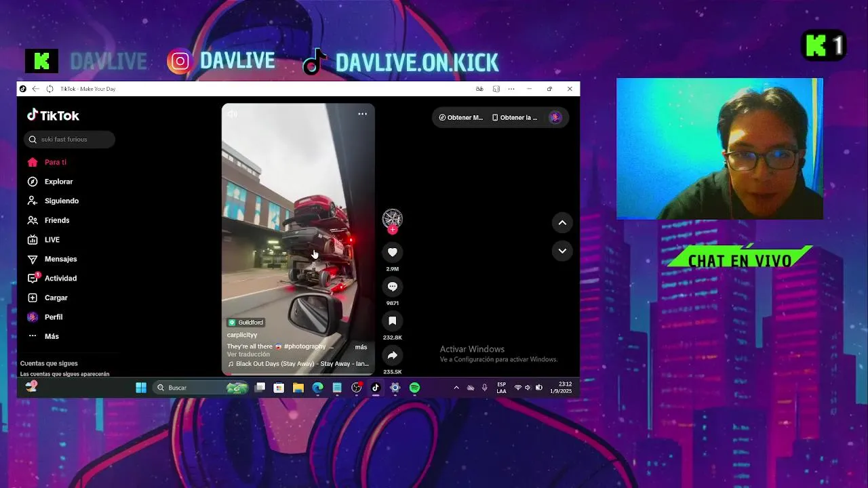Toggle the video mute speaker icon
The image size is (868, 488).
point(233,114)
